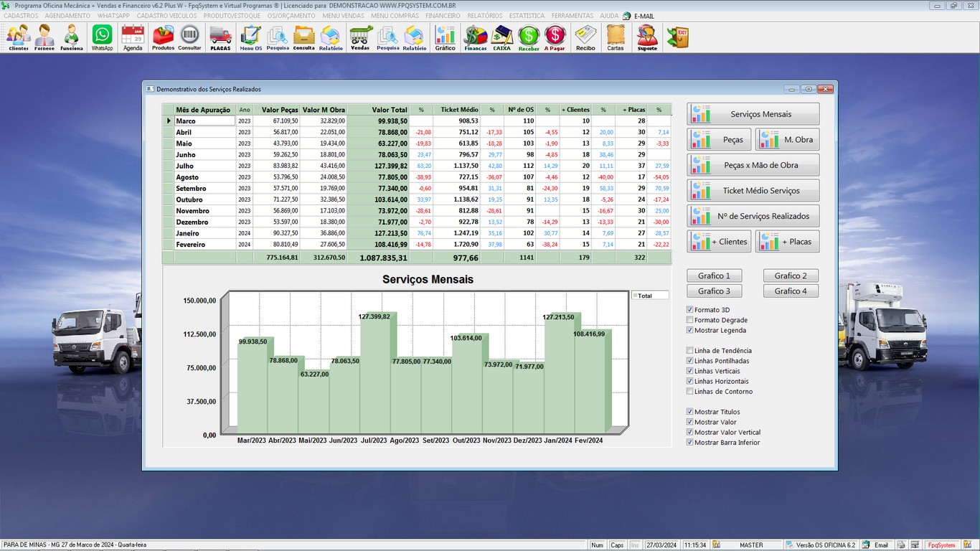Launch the WhatsApp toolbar icon

click(102, 37)
